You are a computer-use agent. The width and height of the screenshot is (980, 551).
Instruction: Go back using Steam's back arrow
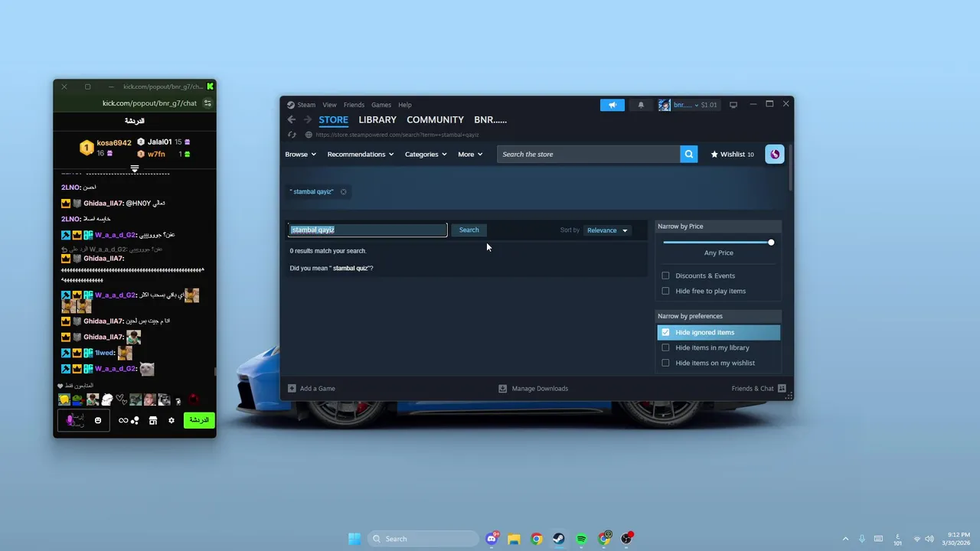coord(292,119)
